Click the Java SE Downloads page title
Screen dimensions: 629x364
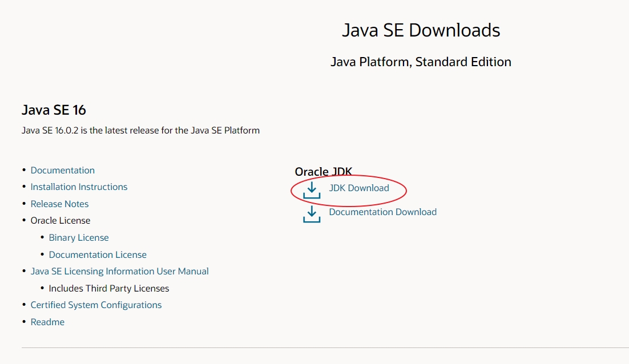421,30
